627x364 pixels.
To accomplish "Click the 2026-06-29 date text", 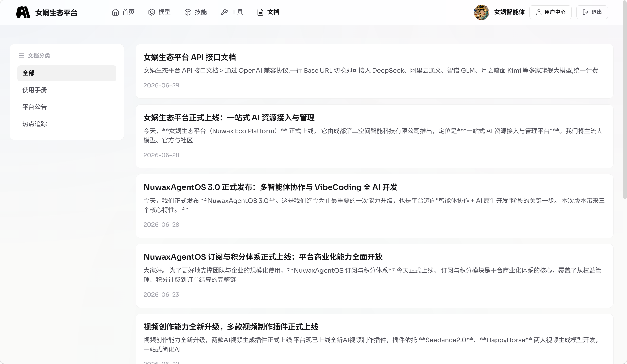I will 161,85.
